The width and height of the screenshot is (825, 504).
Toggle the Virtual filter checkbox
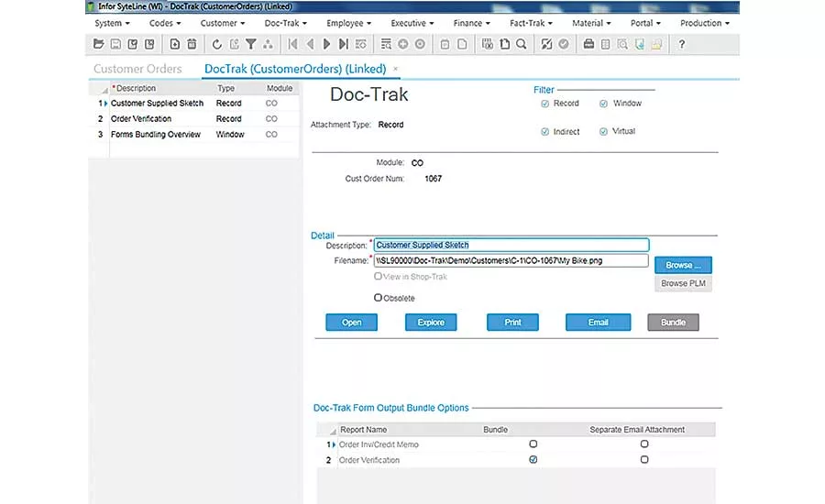(x=603, y=132)
